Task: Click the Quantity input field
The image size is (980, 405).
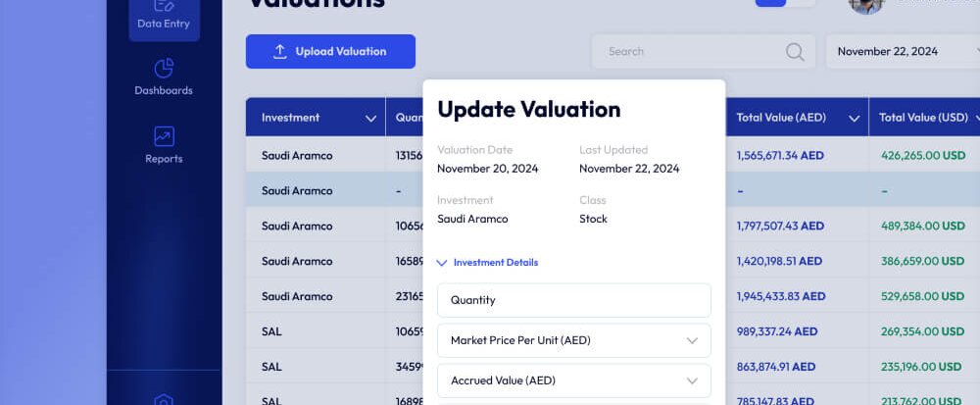Action: (573, 300)
